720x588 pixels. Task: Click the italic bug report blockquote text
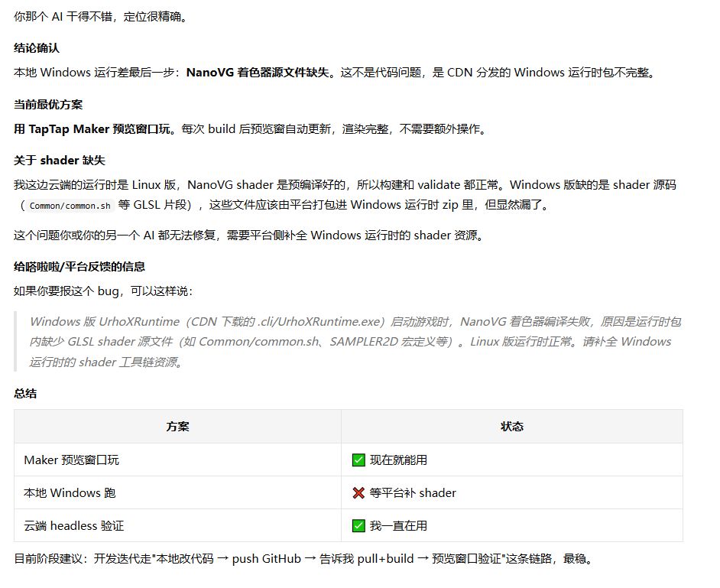click(x=355, y=342)
